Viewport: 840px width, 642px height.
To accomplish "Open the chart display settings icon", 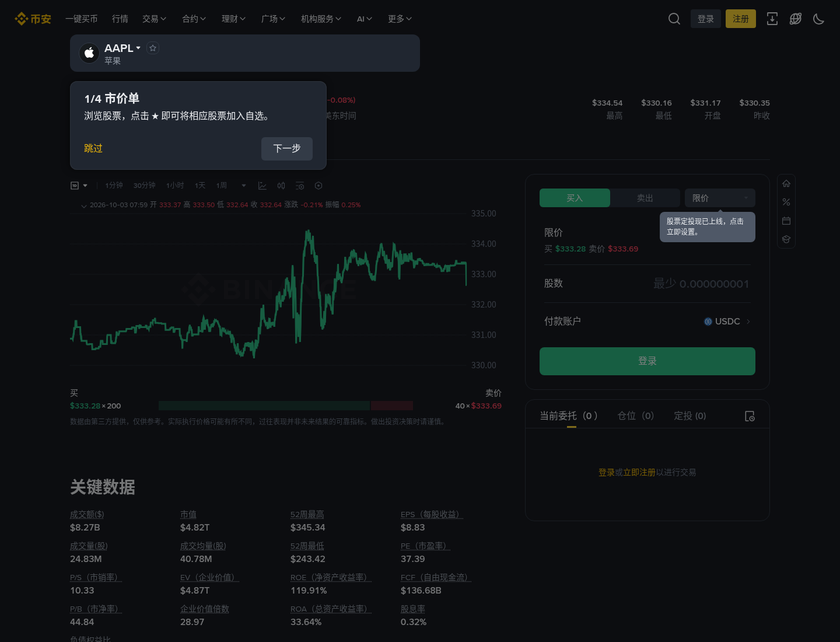I will click(x=300, y=186).
